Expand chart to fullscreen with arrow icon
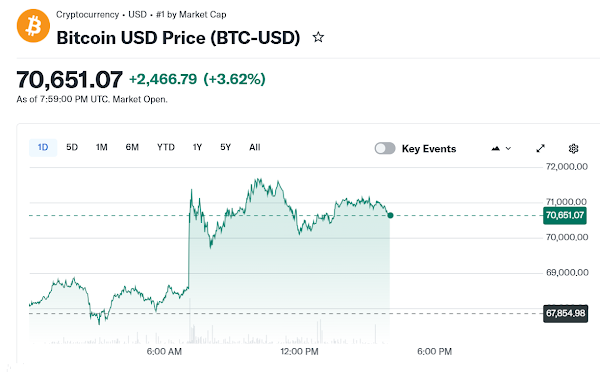Image resolution: width=600 pixels, height=372 pixels. tap(540, 148)
